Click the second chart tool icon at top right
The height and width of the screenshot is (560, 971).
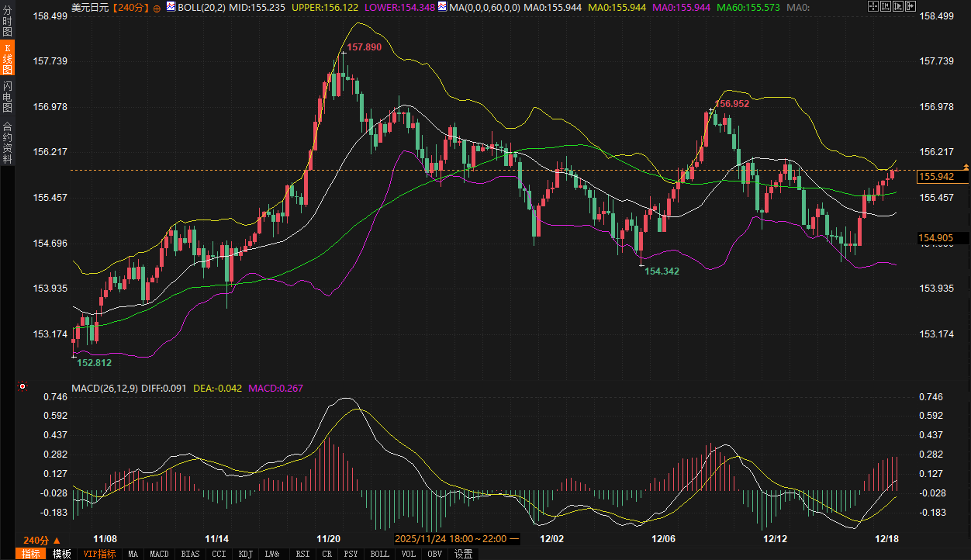tap(886, 6)
